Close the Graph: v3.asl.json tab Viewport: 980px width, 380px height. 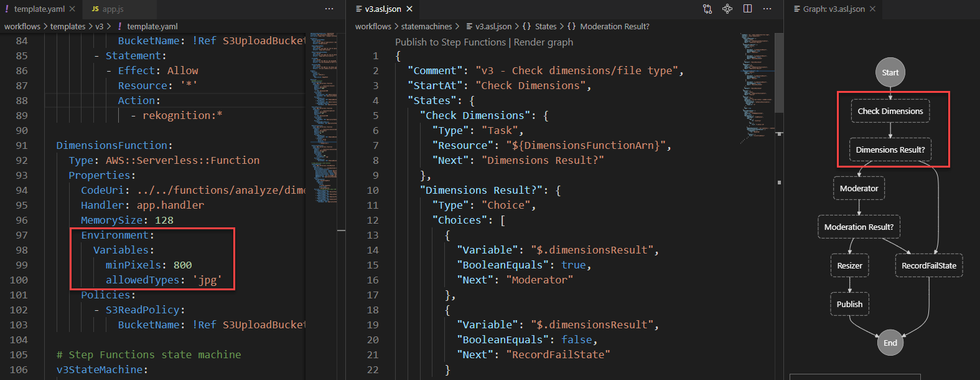(x=872, y=9)
